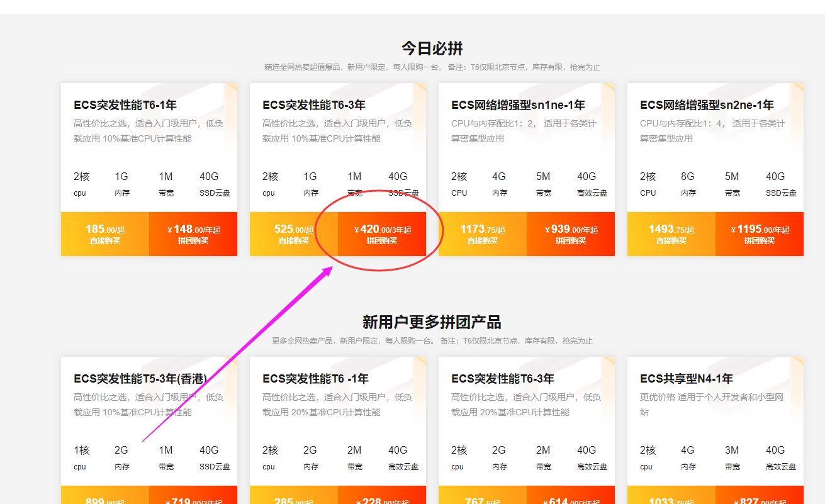Click the CPU与内存配比1:4 description text
The height and width of the screenshot is (504, 825).
pyautogui.click(x=712, y=131)
